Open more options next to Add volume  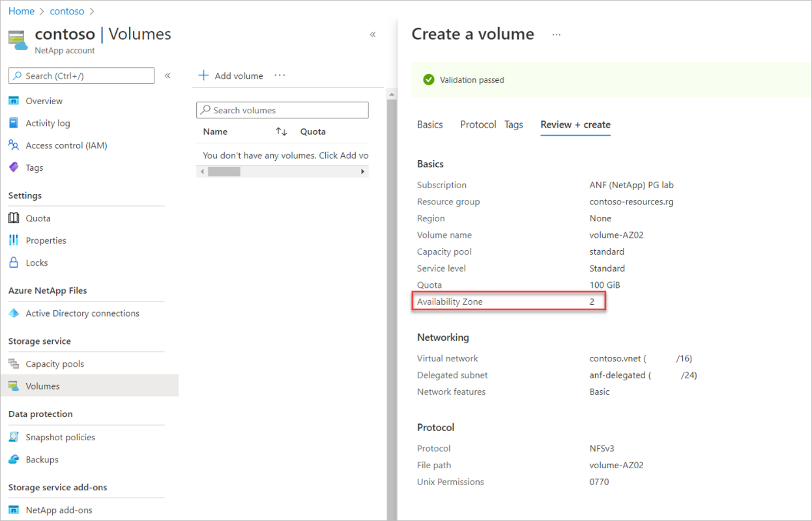coord(280,76)
